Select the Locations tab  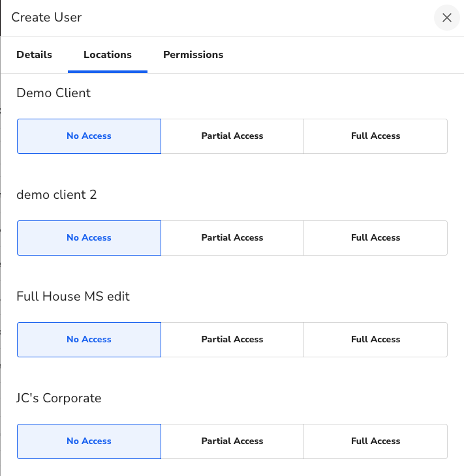[108, 55]
